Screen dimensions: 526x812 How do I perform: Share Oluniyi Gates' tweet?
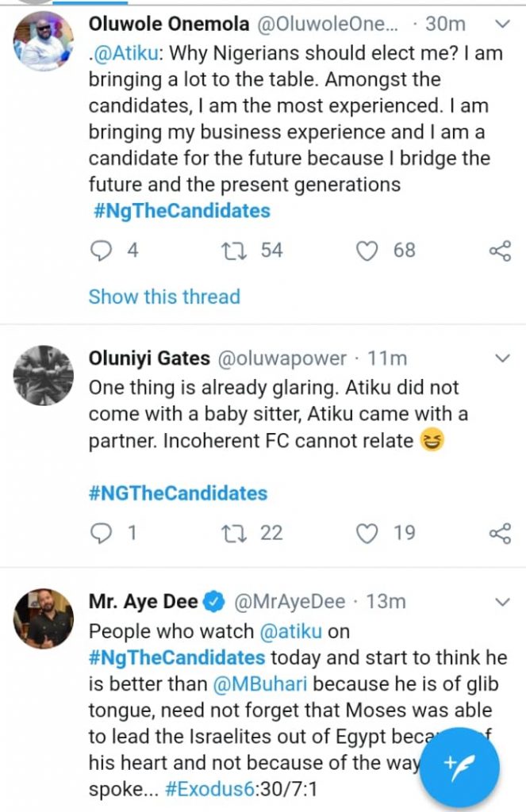coord(500,534)
